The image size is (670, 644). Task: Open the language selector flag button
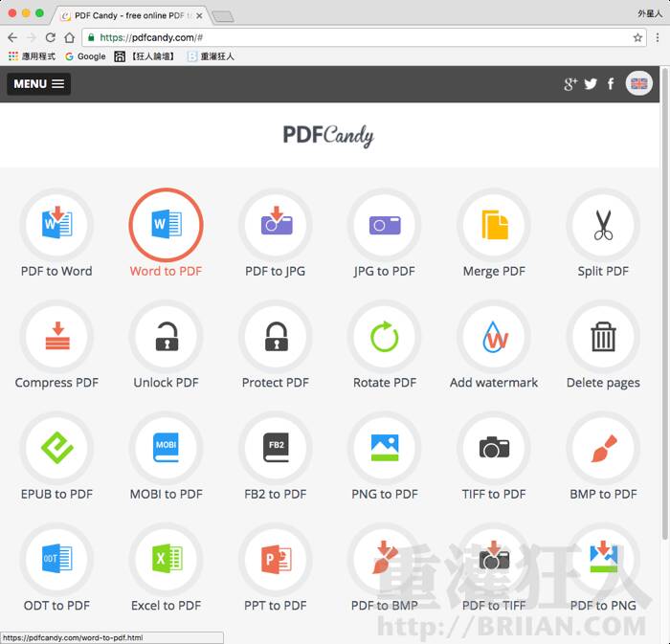(x=638, y=83)
